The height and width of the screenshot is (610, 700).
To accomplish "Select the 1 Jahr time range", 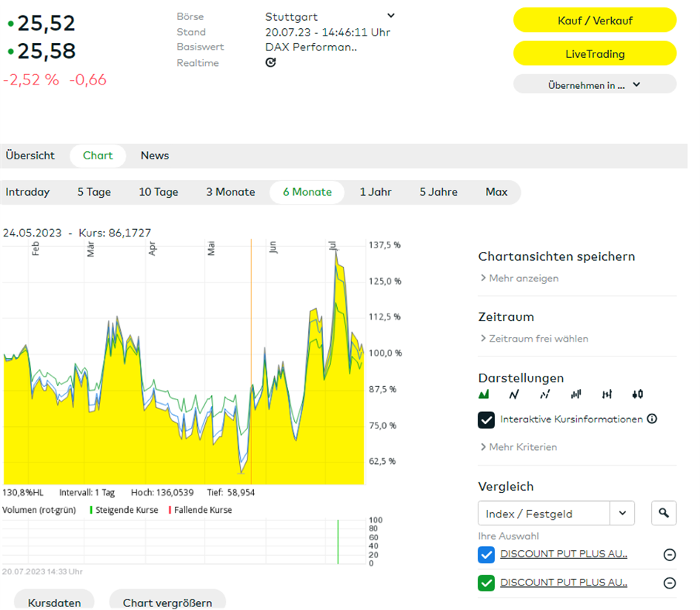I will pos(376,192).
